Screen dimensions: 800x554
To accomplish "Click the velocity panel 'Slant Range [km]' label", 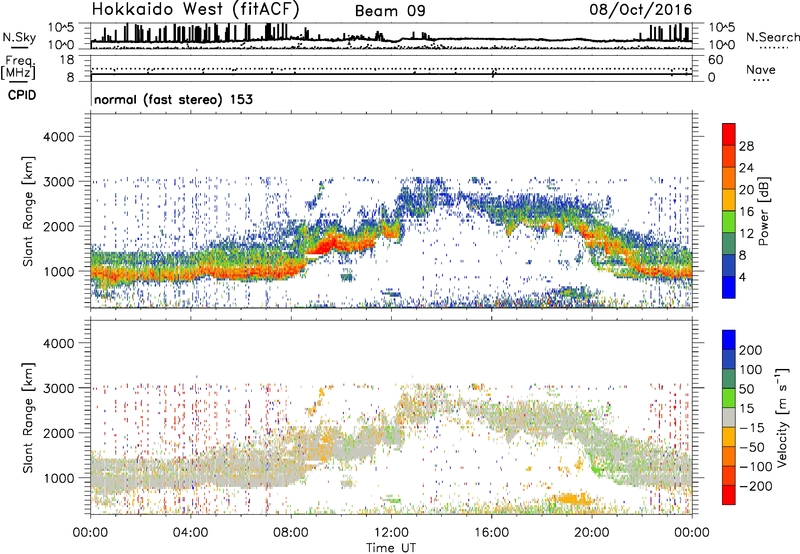I will (x=28, y=418).
